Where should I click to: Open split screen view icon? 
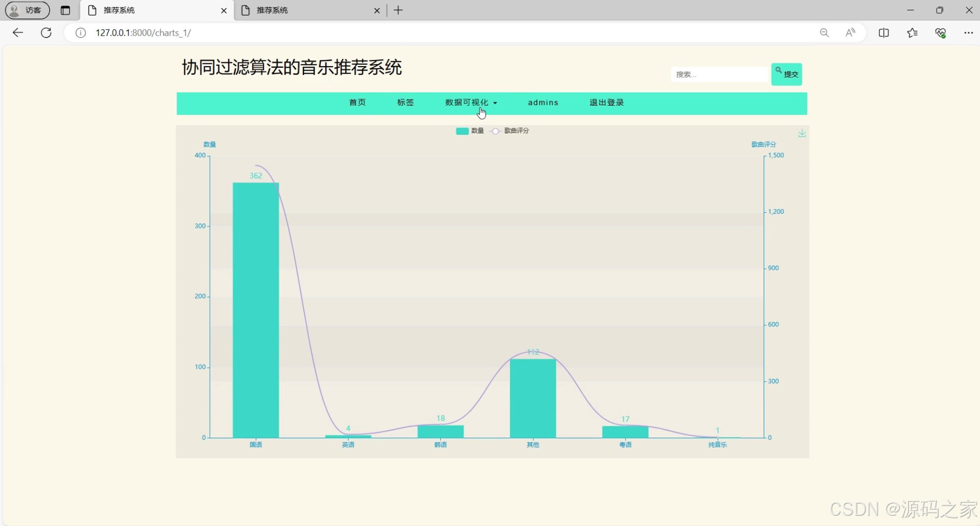(884, 33)
